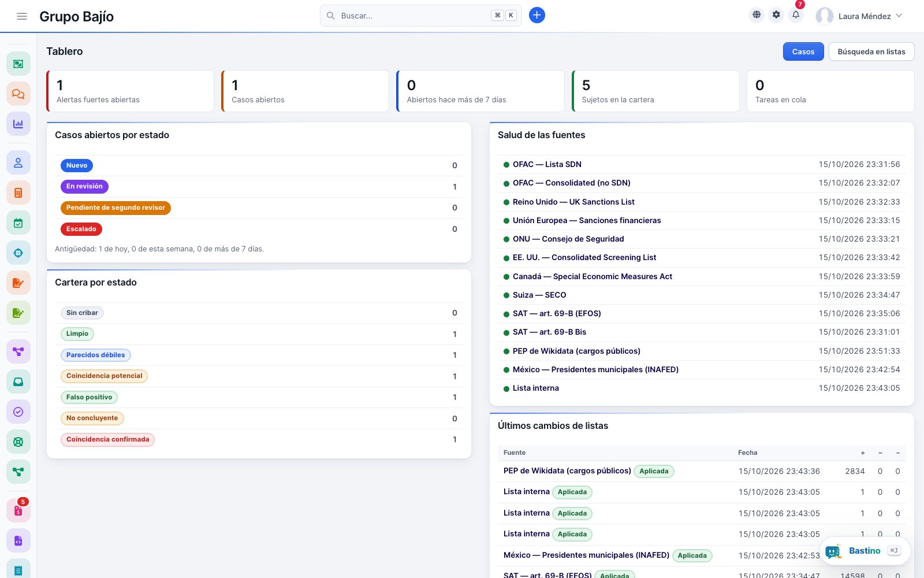Select the OFAC — Lista SDN source row
Screen dimensions: 924x578
[x=702, y=164]
